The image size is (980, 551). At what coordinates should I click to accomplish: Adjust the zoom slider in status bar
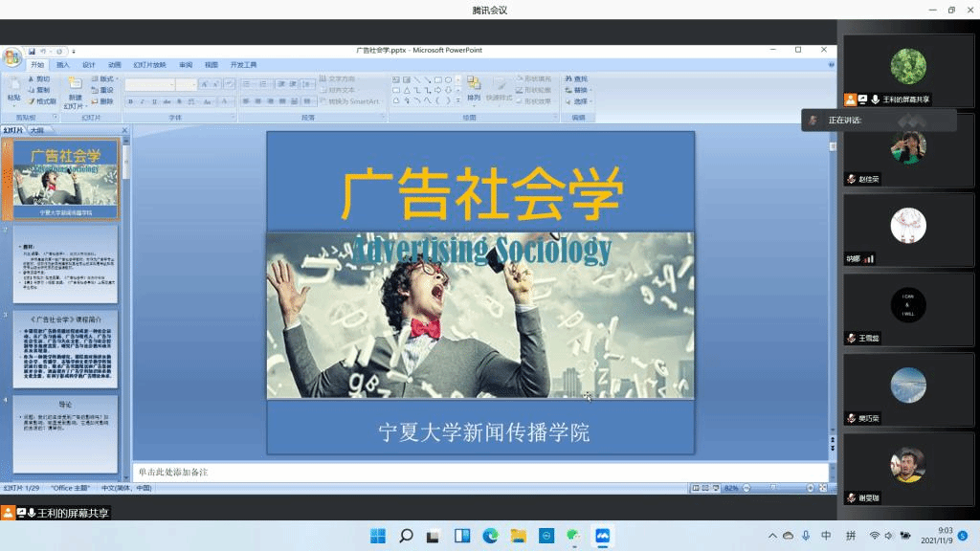(x=775, y=488)
